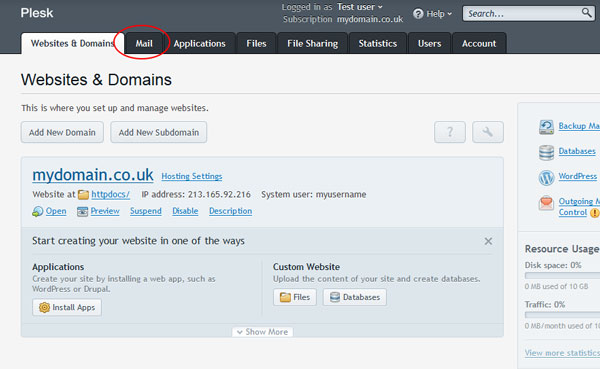Click the httpdocs folder icon
The height and width of the screenshot is (369, 600).
tap(83, 195)
